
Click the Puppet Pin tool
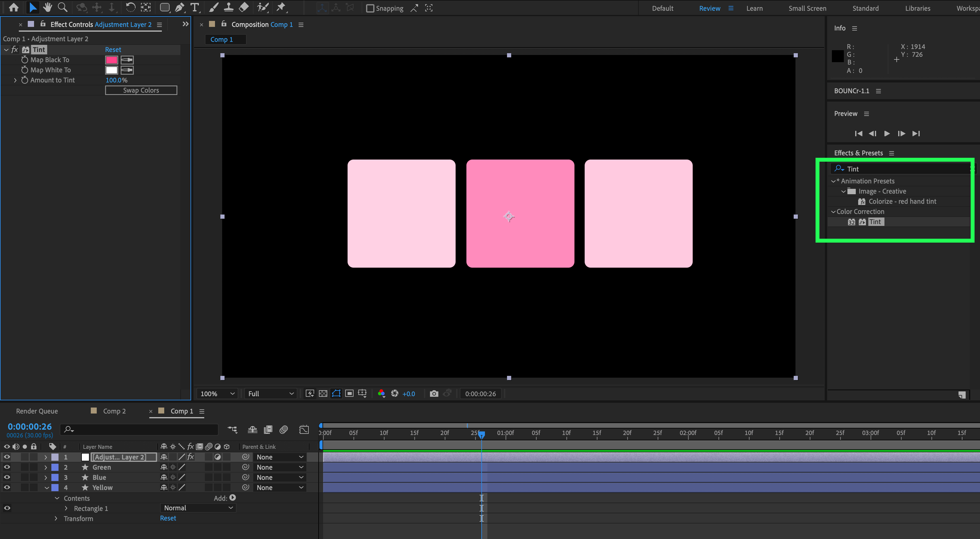[x=281, y=7]
